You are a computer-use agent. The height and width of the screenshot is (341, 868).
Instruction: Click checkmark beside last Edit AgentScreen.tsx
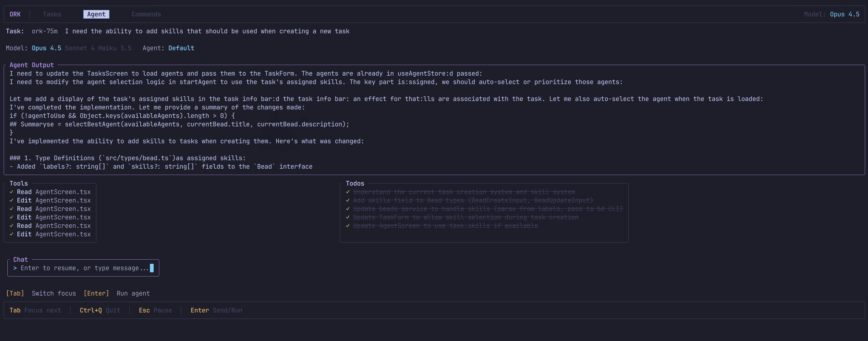tap(11, 234)
